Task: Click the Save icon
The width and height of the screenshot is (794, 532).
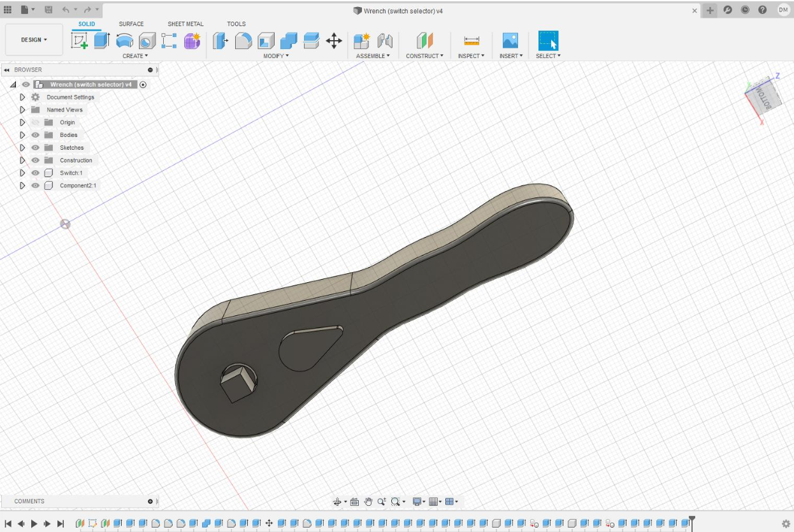Action: coord(48,10)
